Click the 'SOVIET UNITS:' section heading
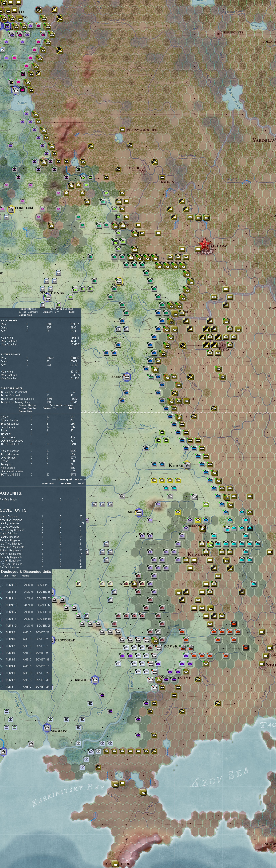This screenshot has width=276, height=868. coord(14,510)
